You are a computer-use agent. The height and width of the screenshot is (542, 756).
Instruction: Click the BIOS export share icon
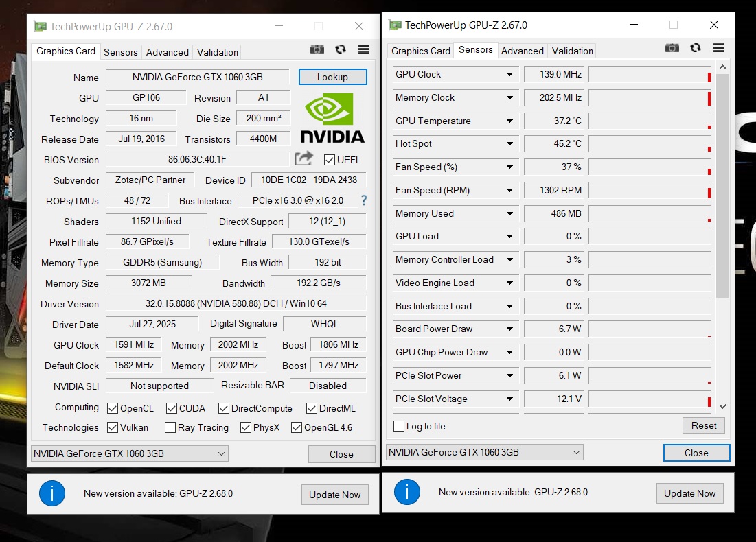pos(303,159)
